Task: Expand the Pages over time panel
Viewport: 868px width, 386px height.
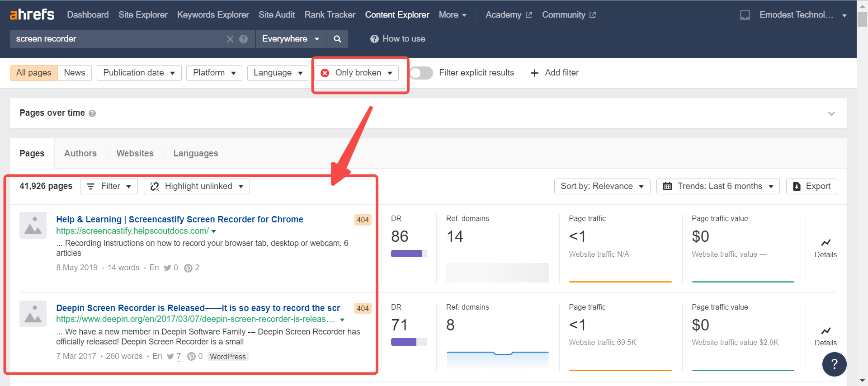Action: click(x=831, y=113)
